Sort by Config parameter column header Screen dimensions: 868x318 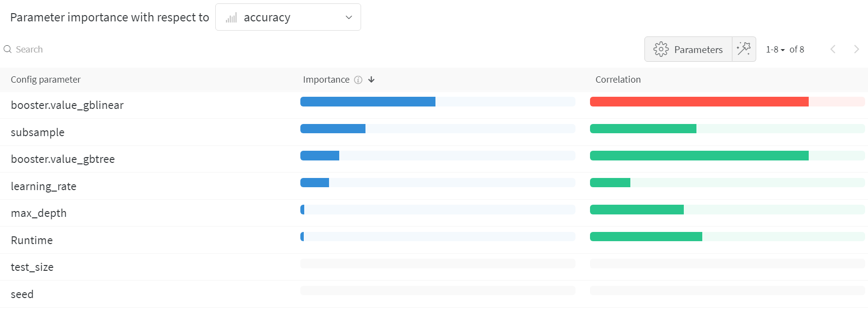click(x=46, y=80)
